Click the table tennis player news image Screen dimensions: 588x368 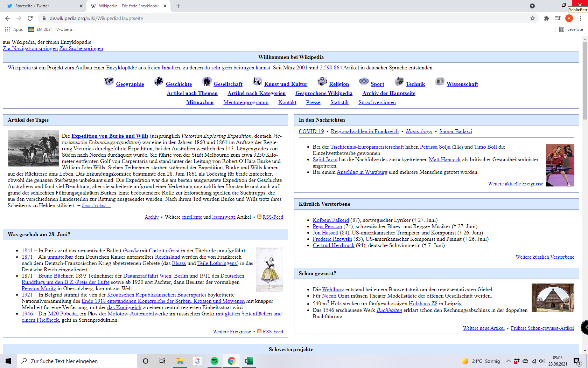coord(560,165)
